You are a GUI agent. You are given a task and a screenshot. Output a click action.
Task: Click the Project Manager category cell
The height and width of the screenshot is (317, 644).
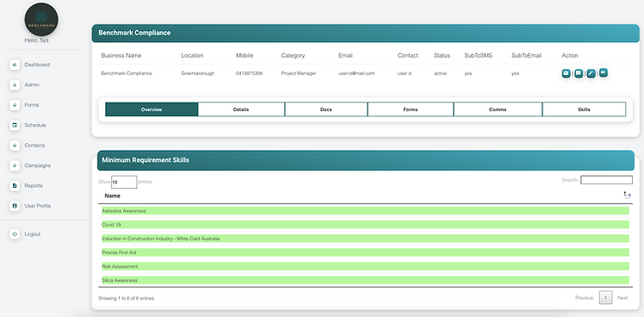click(299, 73)
